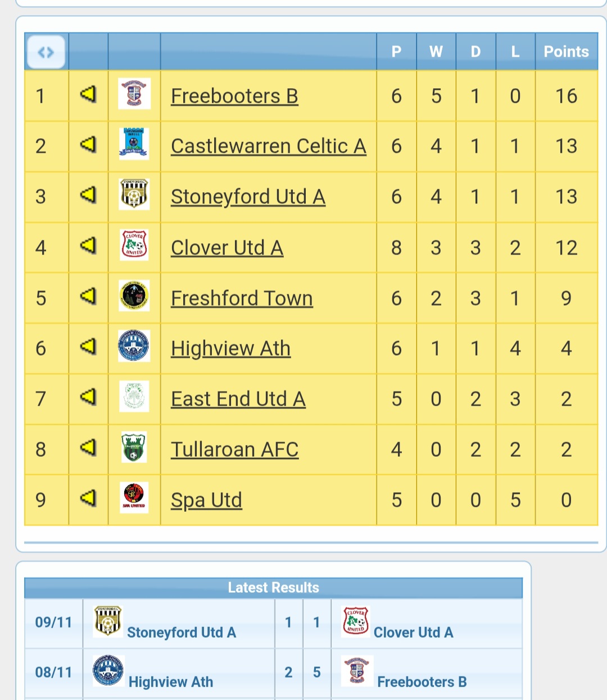The image size is (607, 700).
Task: Toggle the table expand/collapse arrows button
Action: pyautogui.click(x=46, y=52)
